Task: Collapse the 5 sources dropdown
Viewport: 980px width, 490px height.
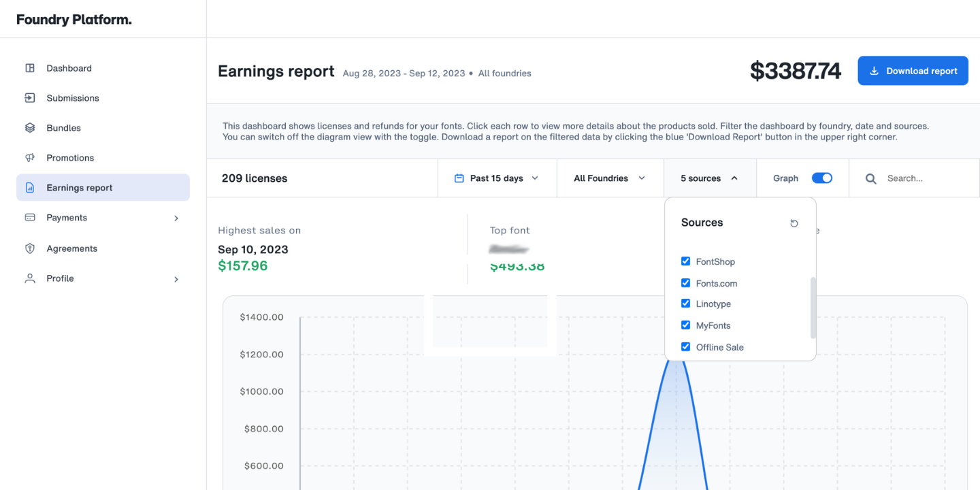Action: pyautogui.click(x=710, y=178)
